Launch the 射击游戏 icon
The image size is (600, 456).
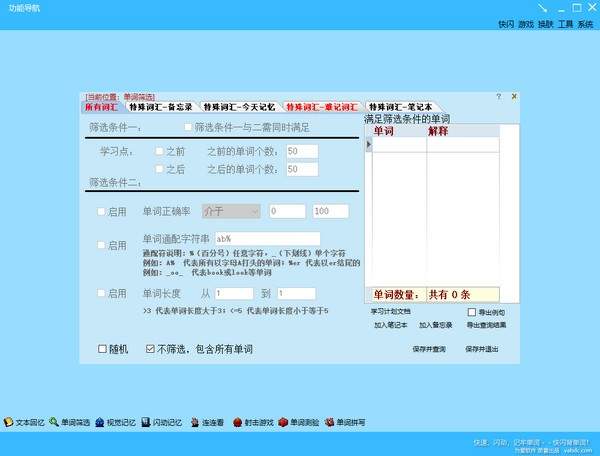point(238,423)
